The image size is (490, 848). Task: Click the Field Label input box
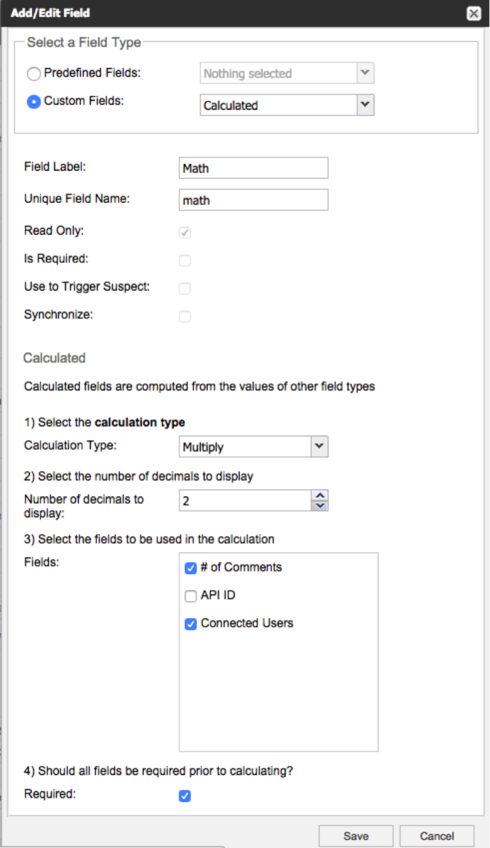[254, 168]
